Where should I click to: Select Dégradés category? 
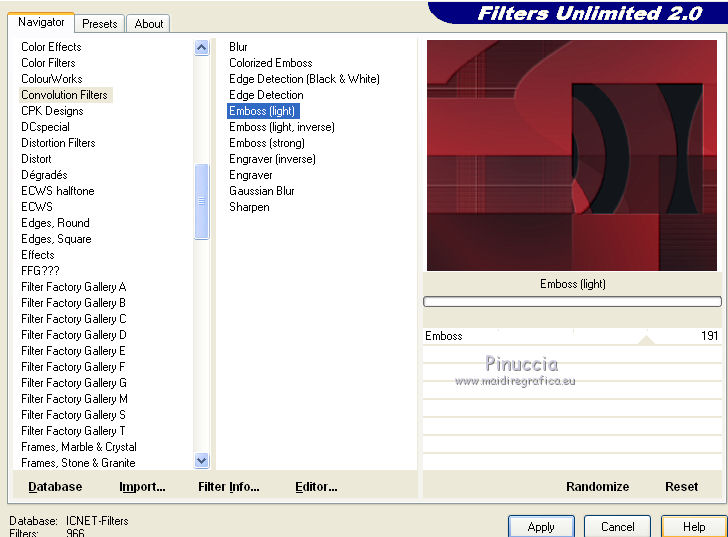click(x=44, y=175)
